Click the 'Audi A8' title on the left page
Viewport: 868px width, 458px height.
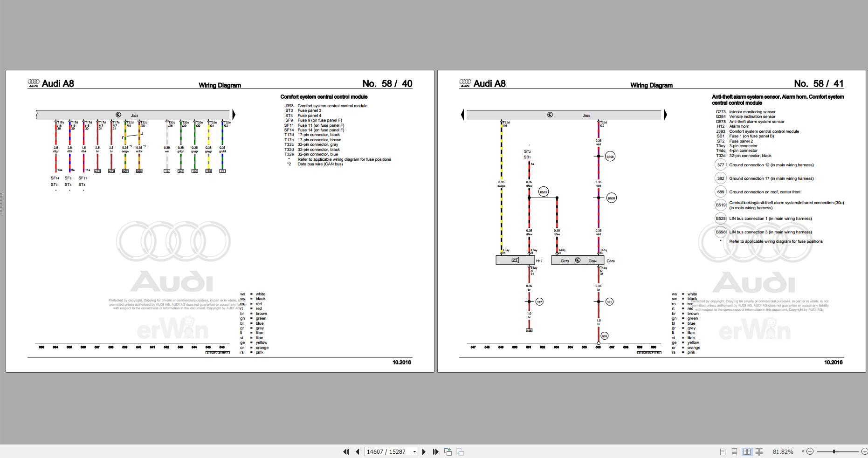[58, 83]
